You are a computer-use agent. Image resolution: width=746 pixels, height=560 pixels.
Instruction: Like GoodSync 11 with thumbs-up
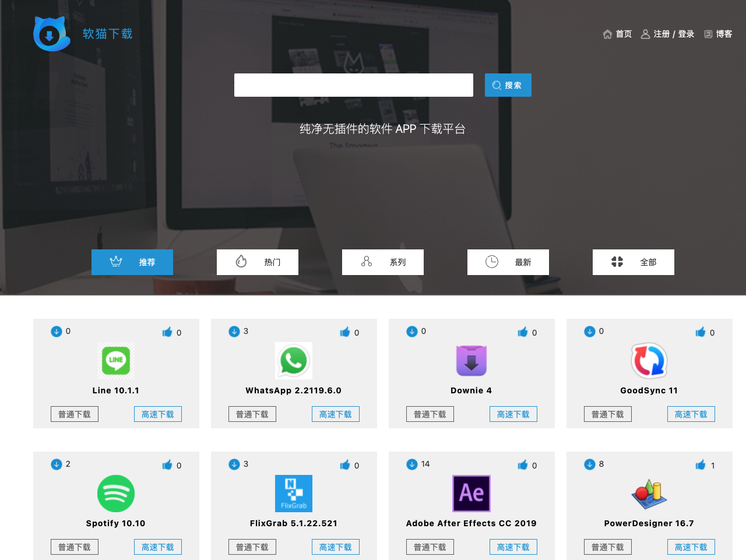point(701,332)
